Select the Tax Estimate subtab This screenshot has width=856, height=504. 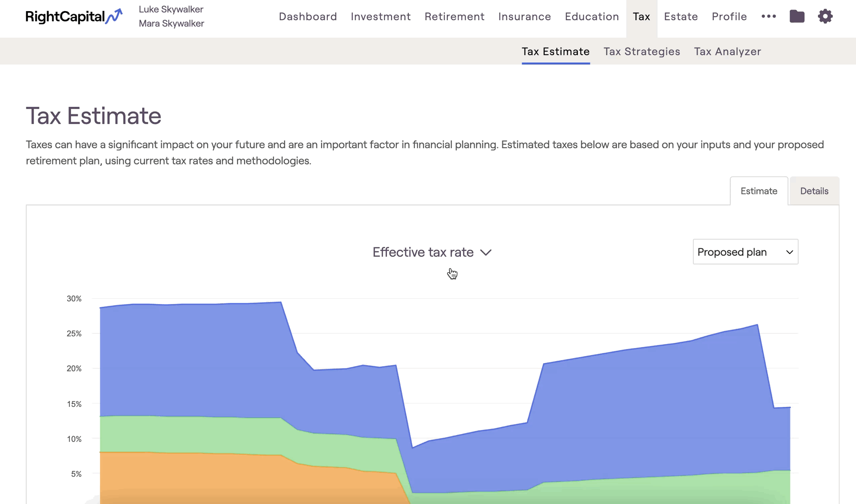pos(555,51)
